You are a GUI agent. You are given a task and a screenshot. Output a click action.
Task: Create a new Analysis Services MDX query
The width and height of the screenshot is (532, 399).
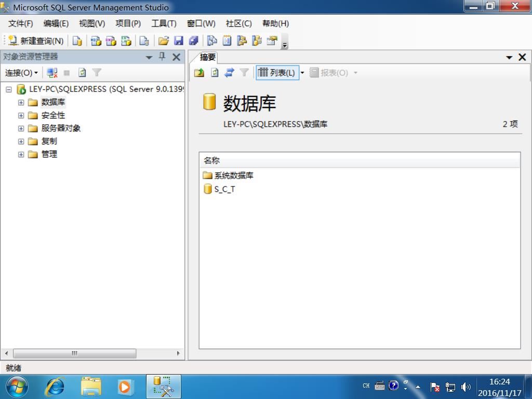point(96,41)
